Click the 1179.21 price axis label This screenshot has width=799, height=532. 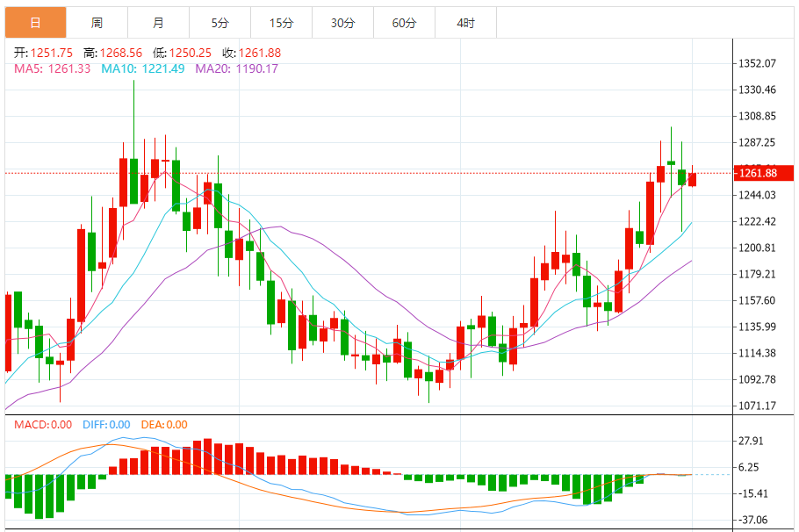point(757,274)
